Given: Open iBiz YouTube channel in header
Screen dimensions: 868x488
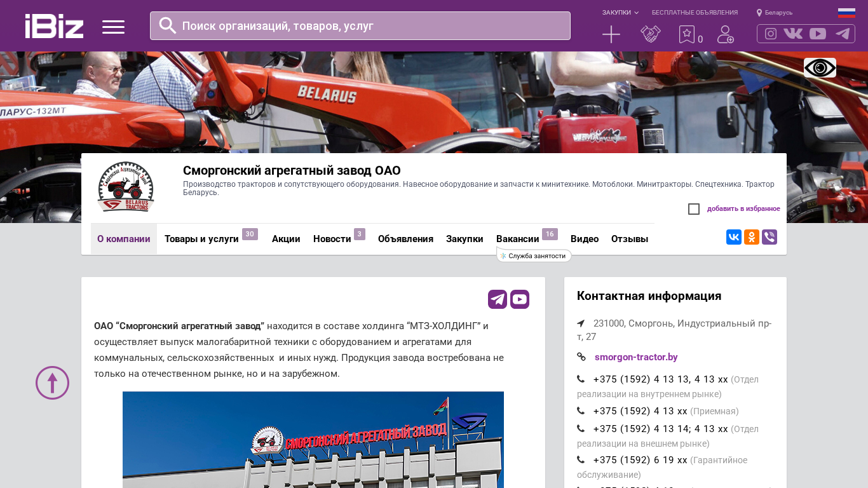Looking at the screenshot, I should [x=818, y=34].
